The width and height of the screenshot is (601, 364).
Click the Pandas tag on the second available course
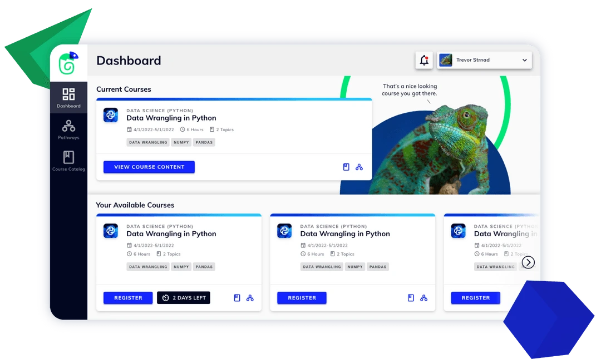[378, 267]
